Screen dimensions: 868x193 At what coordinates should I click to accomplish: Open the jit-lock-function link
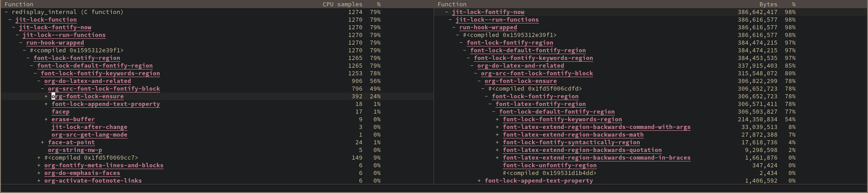(46, 20)
